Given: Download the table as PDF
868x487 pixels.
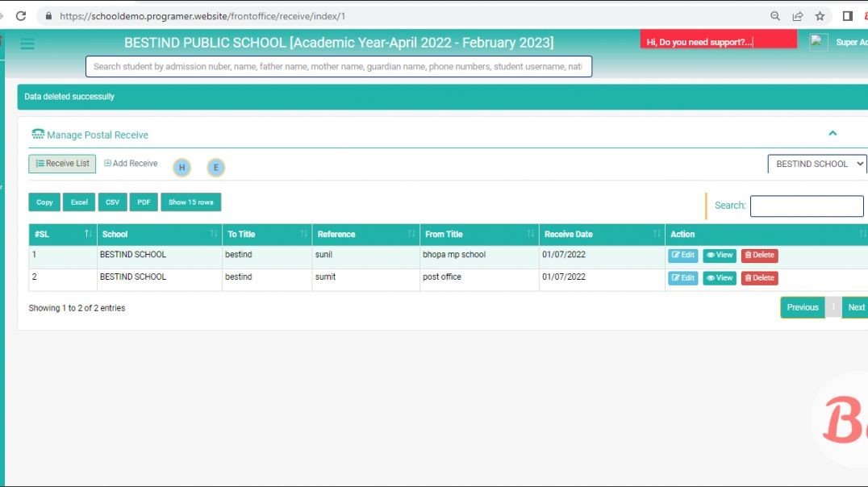Looking at the screenshot, I should click(x=144, y=202).
